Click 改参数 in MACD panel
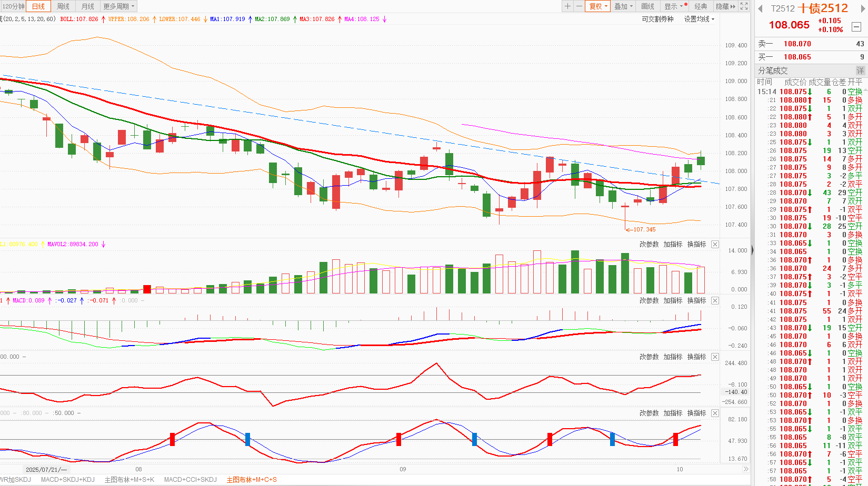This screenshot has height=486, width=868. 649,300
